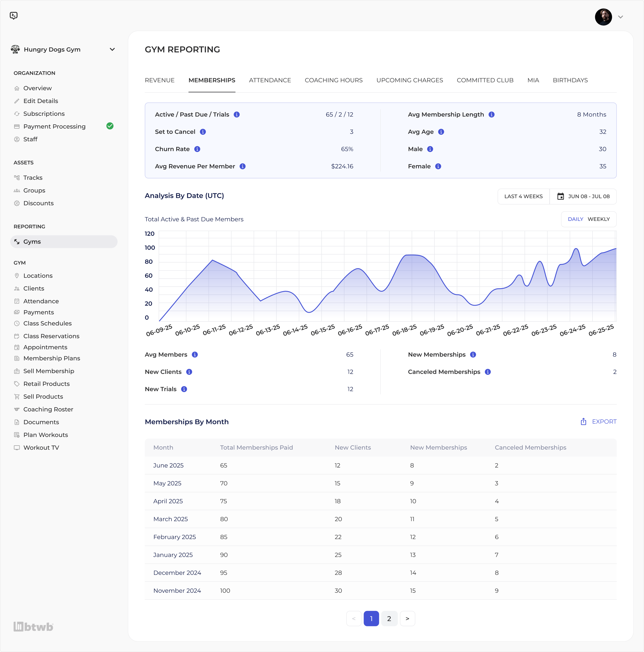Screen dimensions: 644x652
Task: Open the Discounts section in the sidebar
Action: pos(38,203)
